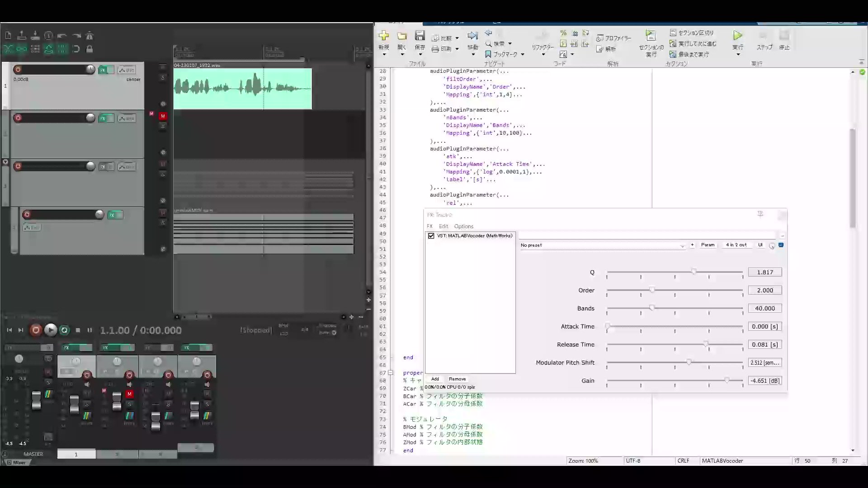Click the Remove button under the plugin list
The image size is (868, 488).
coord(457,379)
